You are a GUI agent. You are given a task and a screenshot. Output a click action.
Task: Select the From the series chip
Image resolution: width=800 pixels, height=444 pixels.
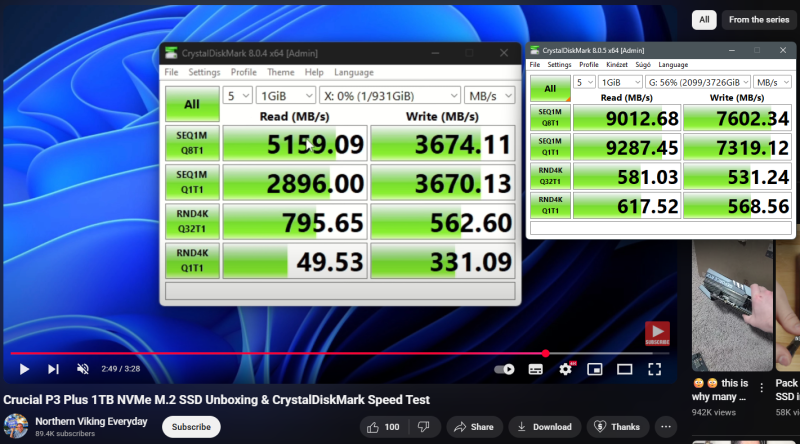pyautogui.click(x=759, y=20)
